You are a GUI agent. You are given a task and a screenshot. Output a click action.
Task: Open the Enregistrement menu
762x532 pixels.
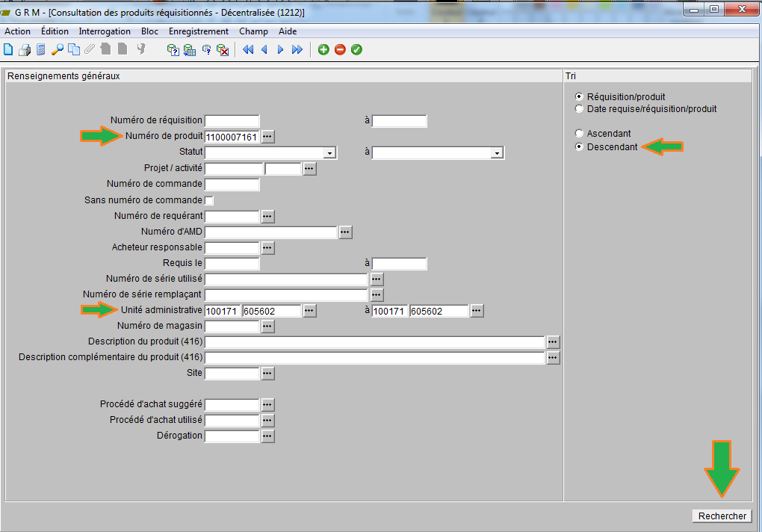(x=199, y=31)
